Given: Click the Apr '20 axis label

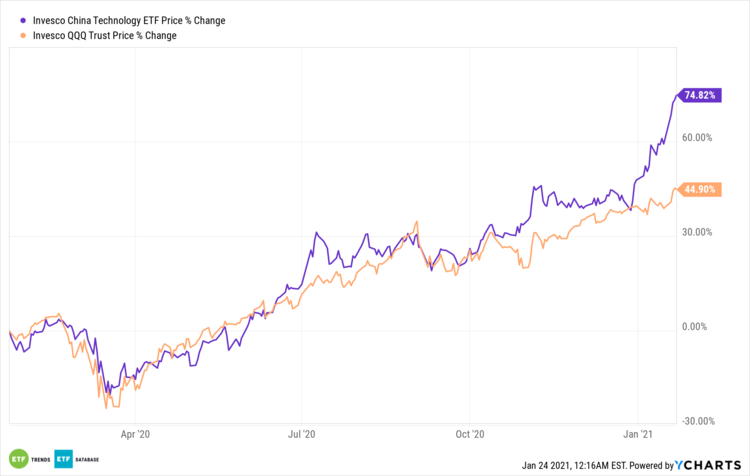Looking at the screenshot, I should 134,435.
